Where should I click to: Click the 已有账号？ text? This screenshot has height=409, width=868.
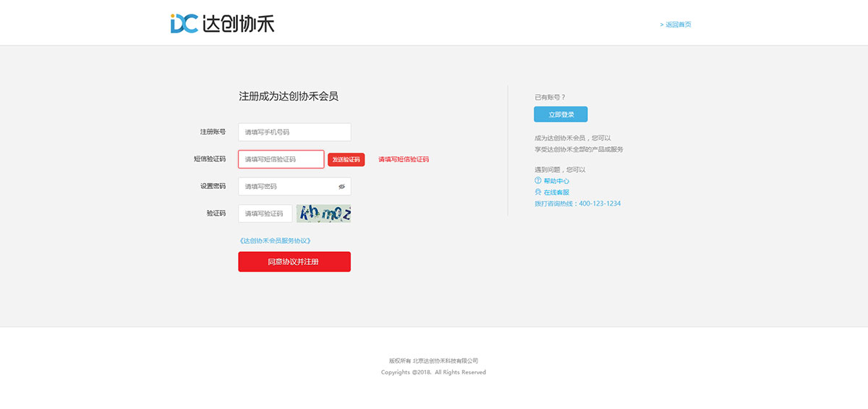pyautogui.click(x=550, y=97)
